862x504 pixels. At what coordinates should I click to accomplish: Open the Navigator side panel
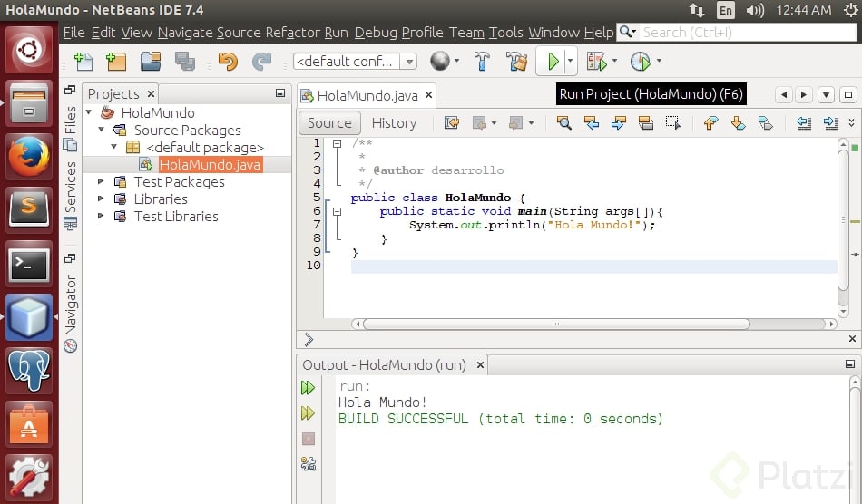[x=71, y=312]
